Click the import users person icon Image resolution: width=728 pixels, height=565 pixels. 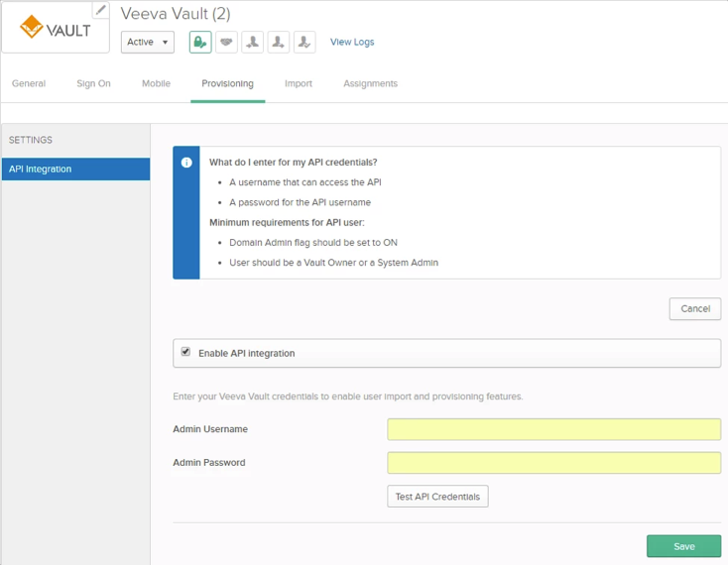click(x=252, y=42)
